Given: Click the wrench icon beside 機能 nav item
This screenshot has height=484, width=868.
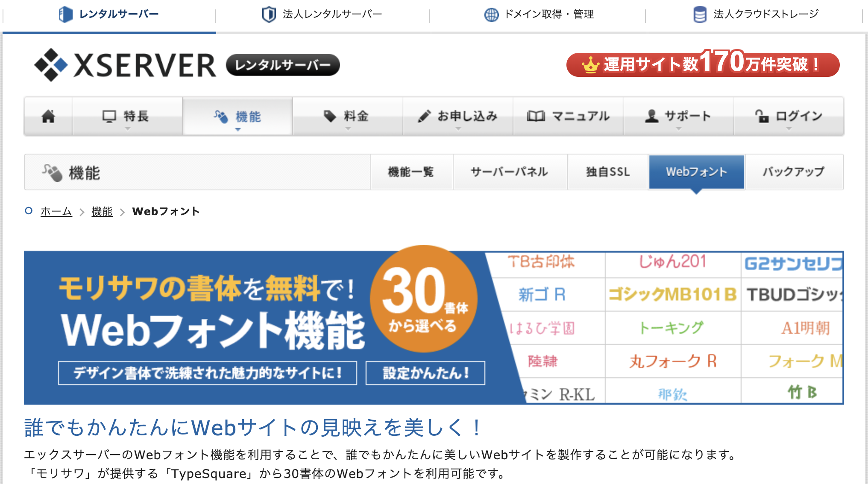Looking at the screenshot, I should (x=221, y=116).
